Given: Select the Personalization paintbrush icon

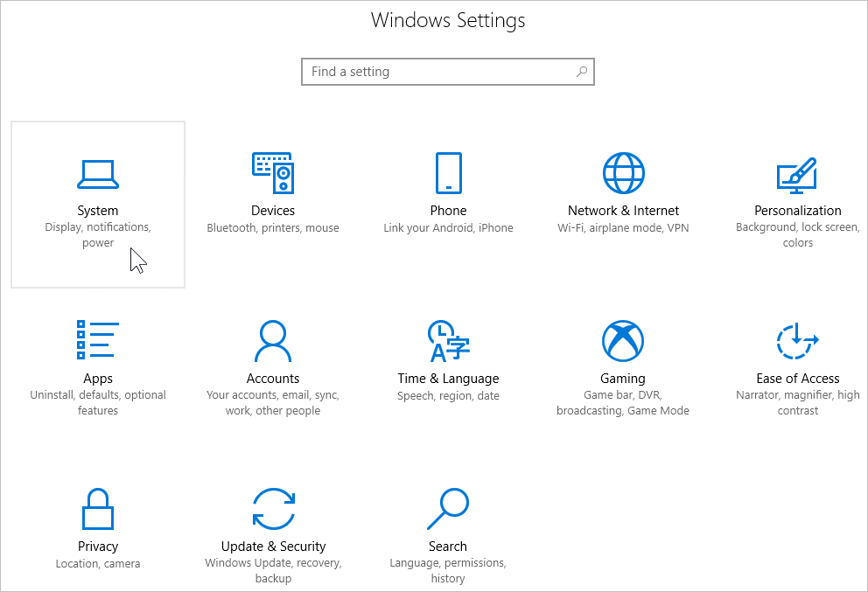Looking at the screenshot, I should click(797, 176).
